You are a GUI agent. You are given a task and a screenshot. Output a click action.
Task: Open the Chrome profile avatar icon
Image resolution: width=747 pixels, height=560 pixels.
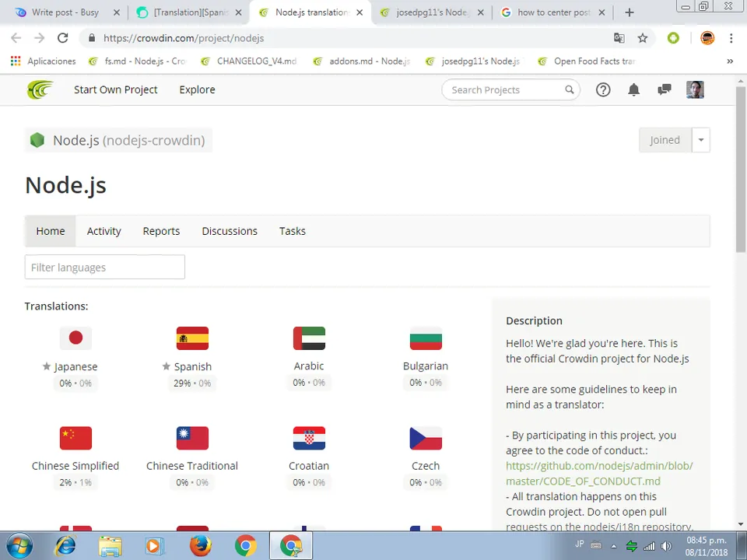pos(707,38)
